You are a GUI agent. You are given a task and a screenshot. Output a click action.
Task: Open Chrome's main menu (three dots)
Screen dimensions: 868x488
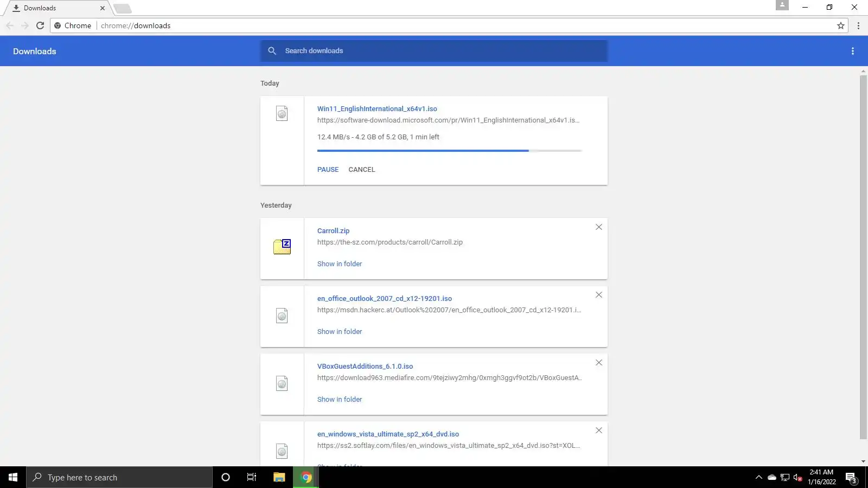[x=858, y=25]
